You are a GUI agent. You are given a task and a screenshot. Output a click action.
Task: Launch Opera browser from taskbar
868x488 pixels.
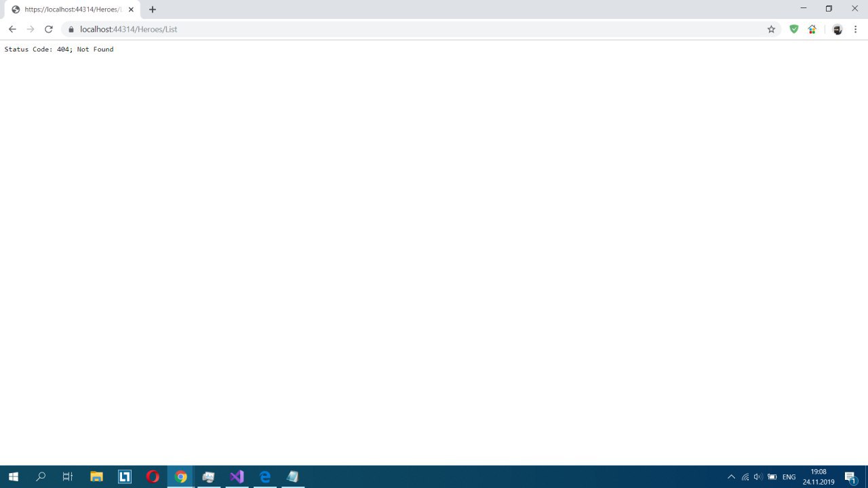tap(153, 476)
